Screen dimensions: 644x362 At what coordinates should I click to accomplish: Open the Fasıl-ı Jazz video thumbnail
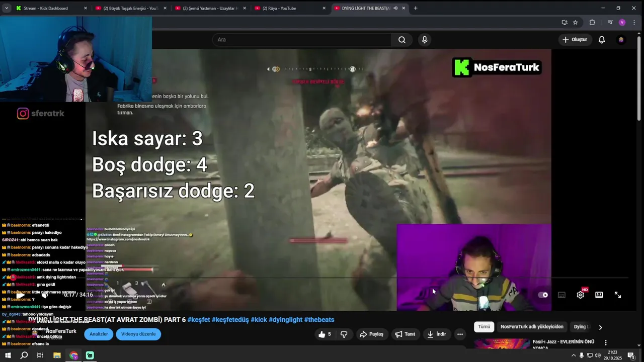click(x=502, y=343)
